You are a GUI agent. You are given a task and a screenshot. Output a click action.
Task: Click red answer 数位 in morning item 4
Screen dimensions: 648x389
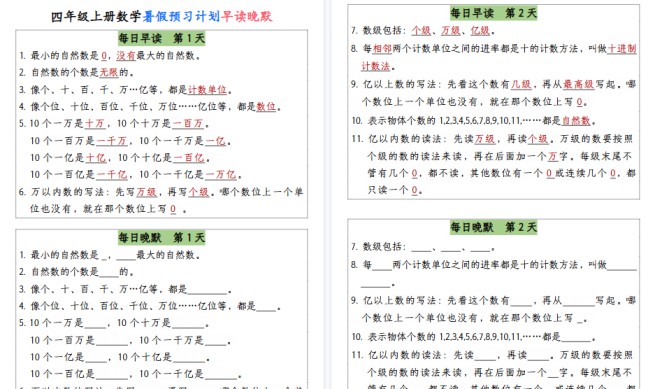[266, 107]
